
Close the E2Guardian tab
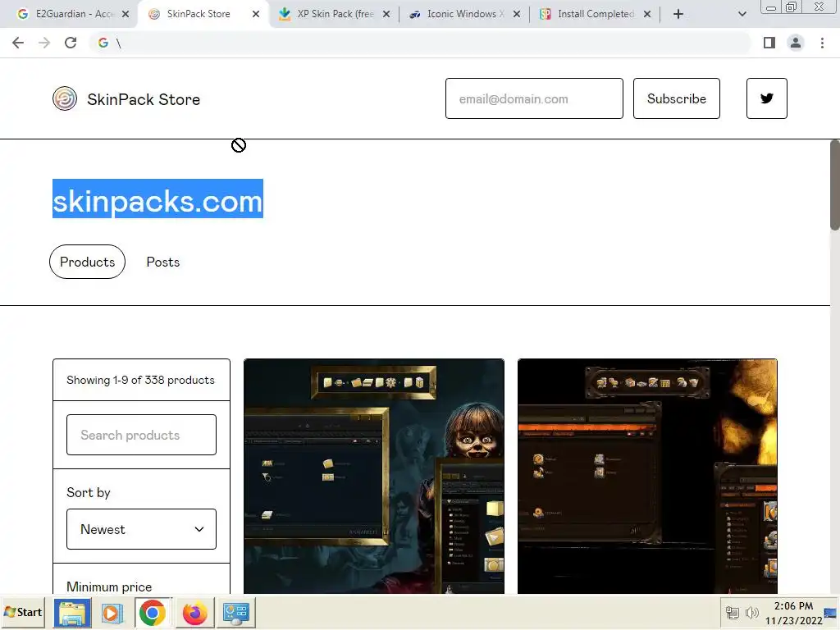pyautogui.click(x=126, y=14)
